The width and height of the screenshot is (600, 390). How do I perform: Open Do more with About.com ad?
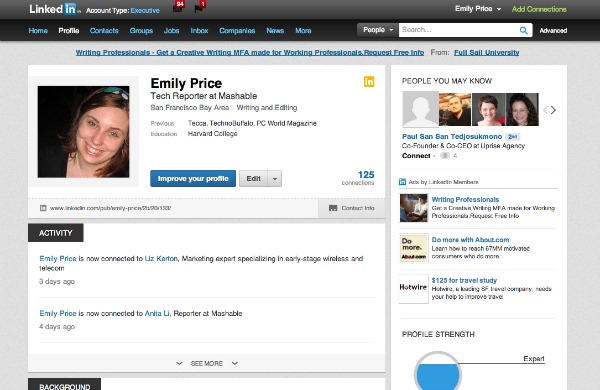tap(470, 240)
